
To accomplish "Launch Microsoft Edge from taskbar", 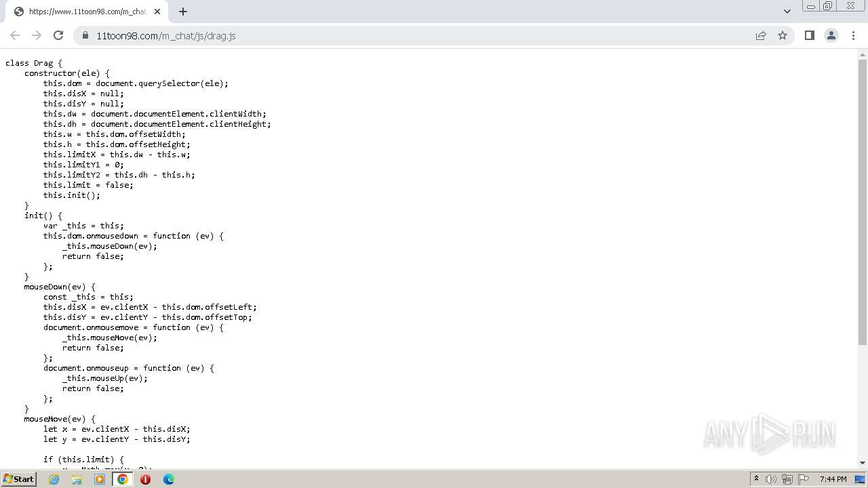I will [168, 479].
